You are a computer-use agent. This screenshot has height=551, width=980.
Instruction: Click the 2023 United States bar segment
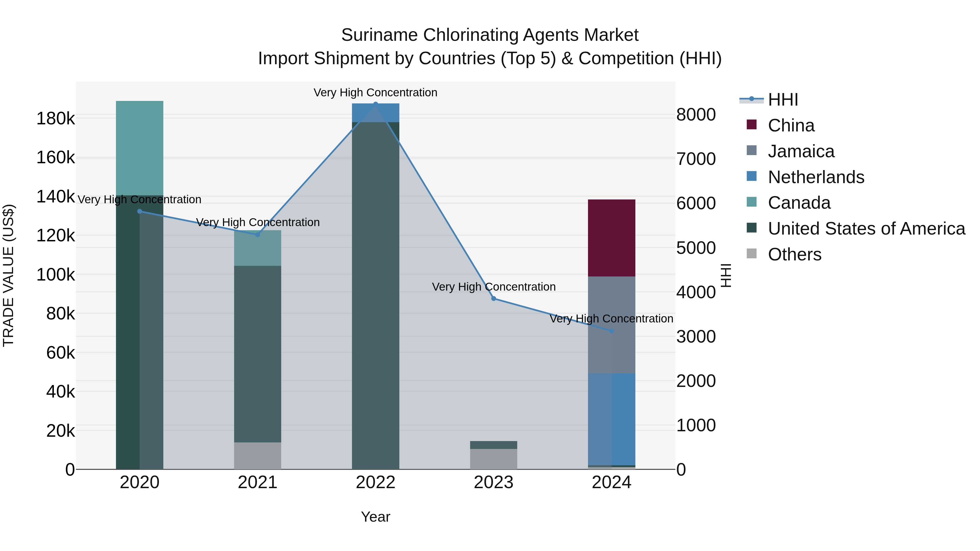click(x=494, y=445)
